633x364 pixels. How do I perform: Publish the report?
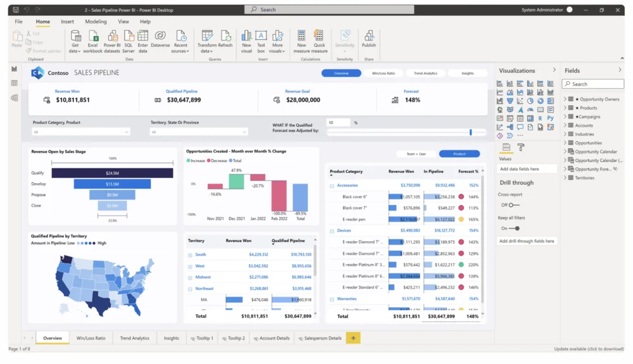pyautogui.click(x=368, y=39)
